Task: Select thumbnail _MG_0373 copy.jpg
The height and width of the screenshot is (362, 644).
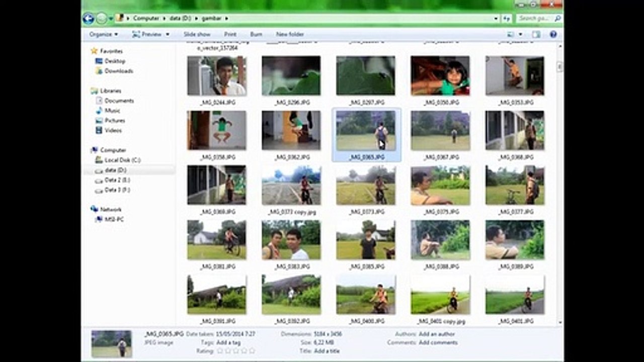Action: [291, 185]
